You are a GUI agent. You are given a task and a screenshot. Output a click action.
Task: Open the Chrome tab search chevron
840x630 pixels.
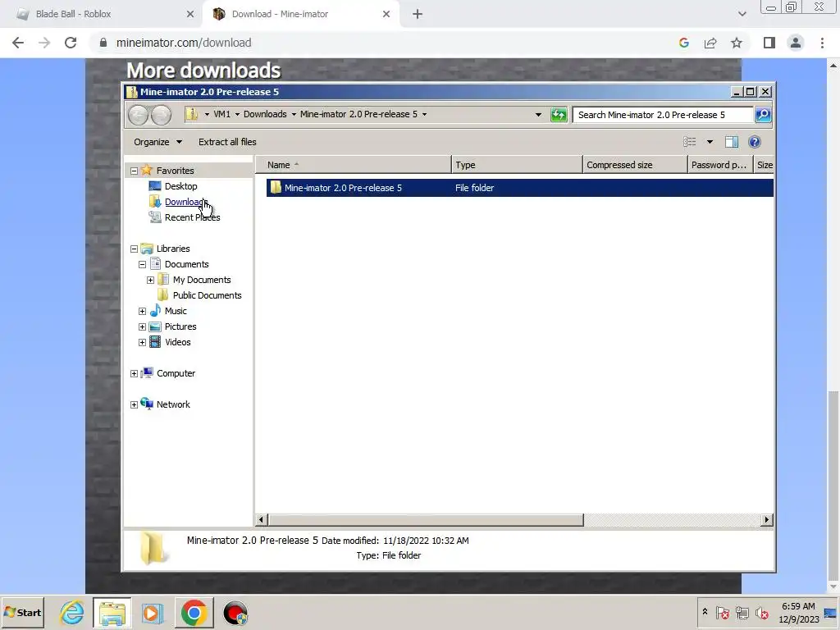742,14
